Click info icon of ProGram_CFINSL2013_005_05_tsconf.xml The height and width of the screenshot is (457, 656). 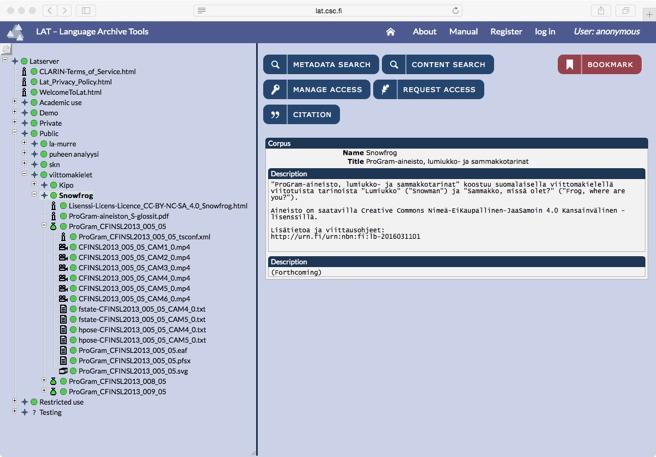click(x=63, y=236)
